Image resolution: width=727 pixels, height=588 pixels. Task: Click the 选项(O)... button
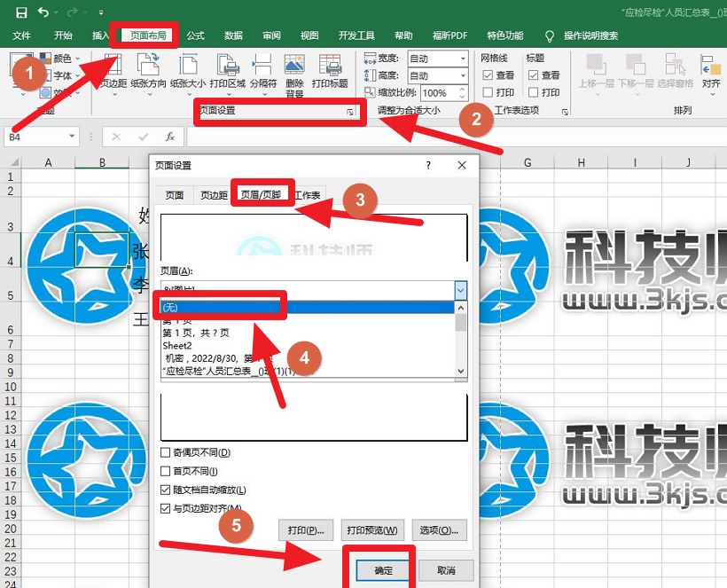click(x=439, y=530)
